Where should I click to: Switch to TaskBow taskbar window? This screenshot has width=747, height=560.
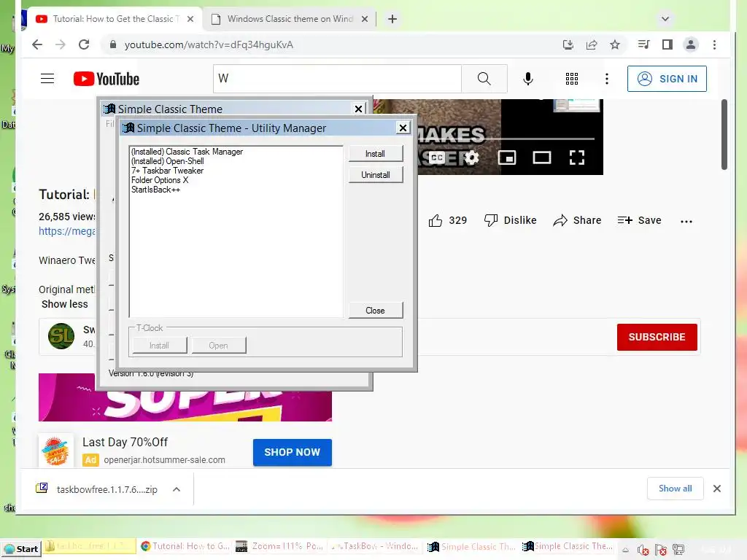376,546
